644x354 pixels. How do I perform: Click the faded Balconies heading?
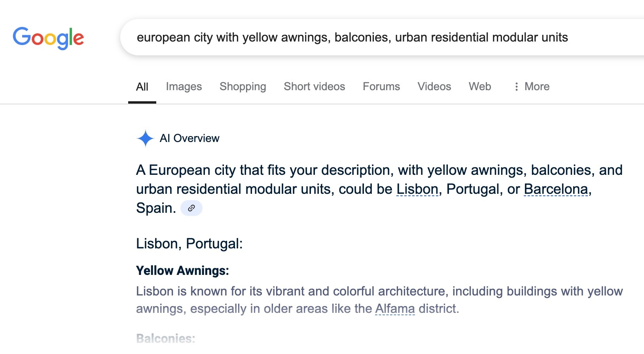click(166, 339)
